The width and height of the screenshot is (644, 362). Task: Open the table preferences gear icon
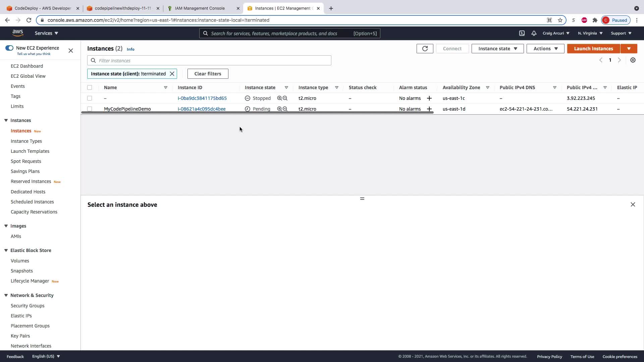(633, 60)
